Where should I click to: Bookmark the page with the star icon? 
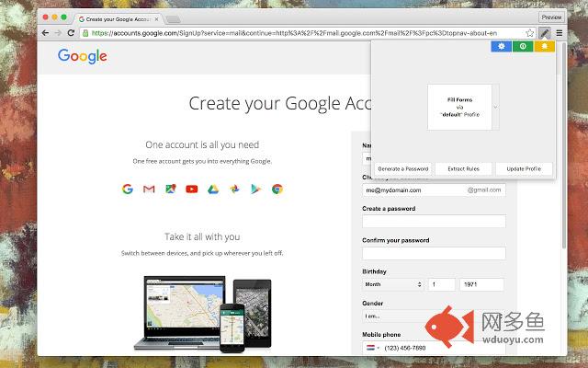[530, 32]
